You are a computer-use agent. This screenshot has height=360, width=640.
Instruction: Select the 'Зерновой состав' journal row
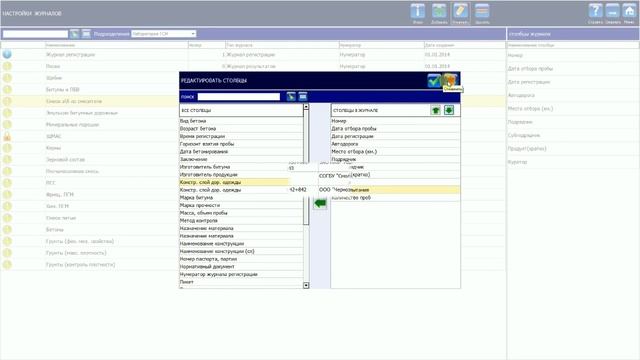(65, 160)
